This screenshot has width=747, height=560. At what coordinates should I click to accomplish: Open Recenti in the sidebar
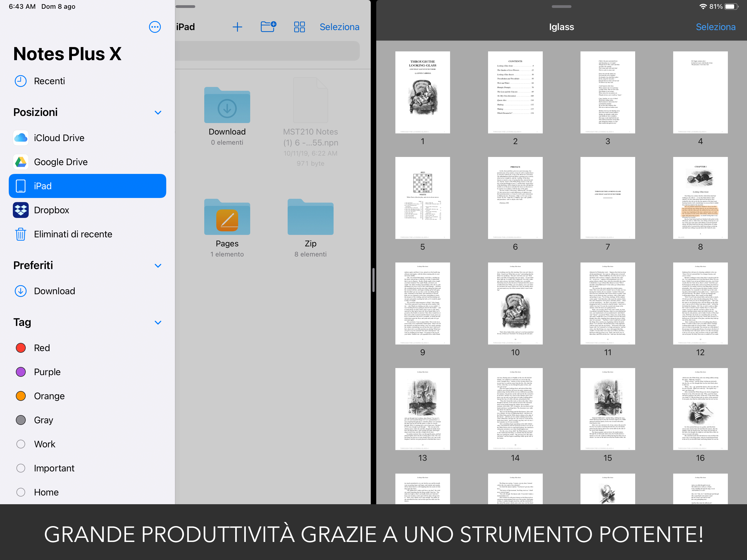[87, 81]
